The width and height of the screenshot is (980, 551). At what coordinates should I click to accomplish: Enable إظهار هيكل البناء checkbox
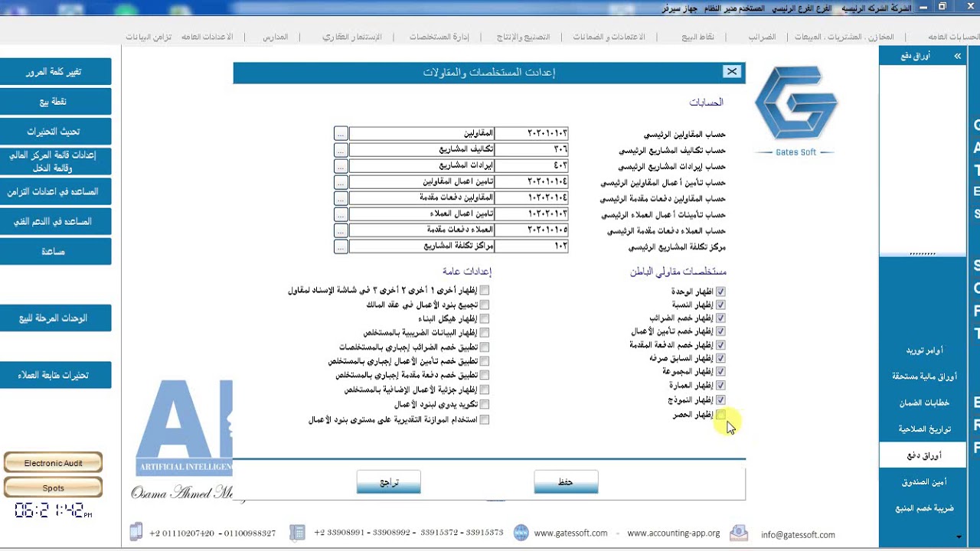pos(485,318)
